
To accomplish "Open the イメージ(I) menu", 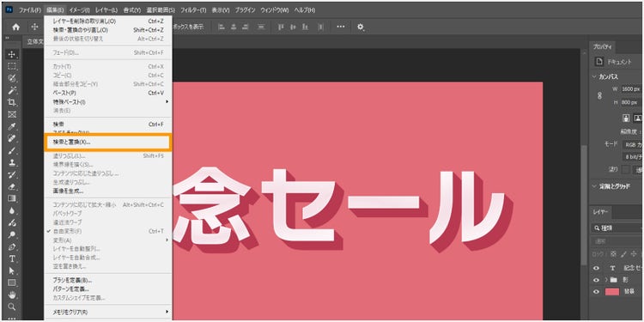I will [80, 9].
